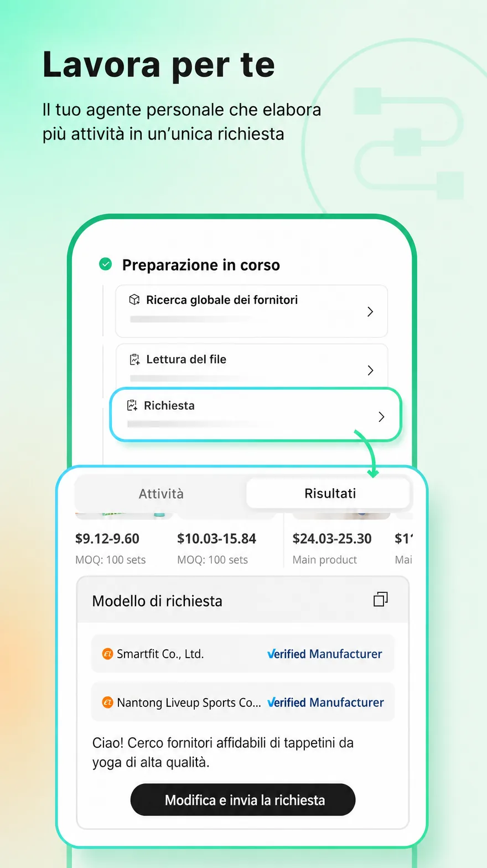The width and height of the screenshot is (487, 868).
Task: Click the clipboard icon beside Richiesta
Action: (x=132, y=406)
